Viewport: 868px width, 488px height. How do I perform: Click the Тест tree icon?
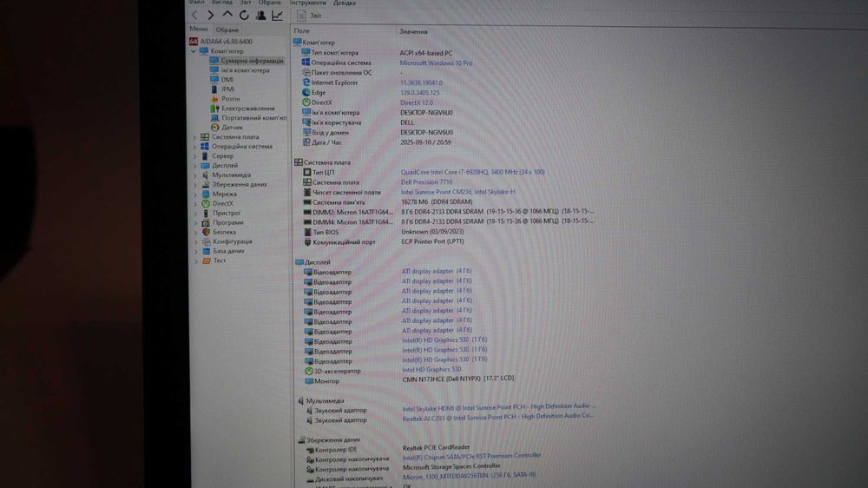(206, 260)
